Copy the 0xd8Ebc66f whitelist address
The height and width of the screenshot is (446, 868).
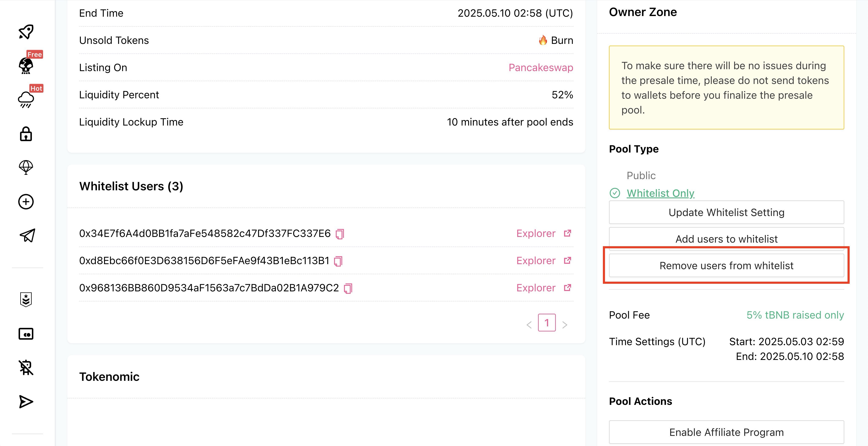click(338, 261)
